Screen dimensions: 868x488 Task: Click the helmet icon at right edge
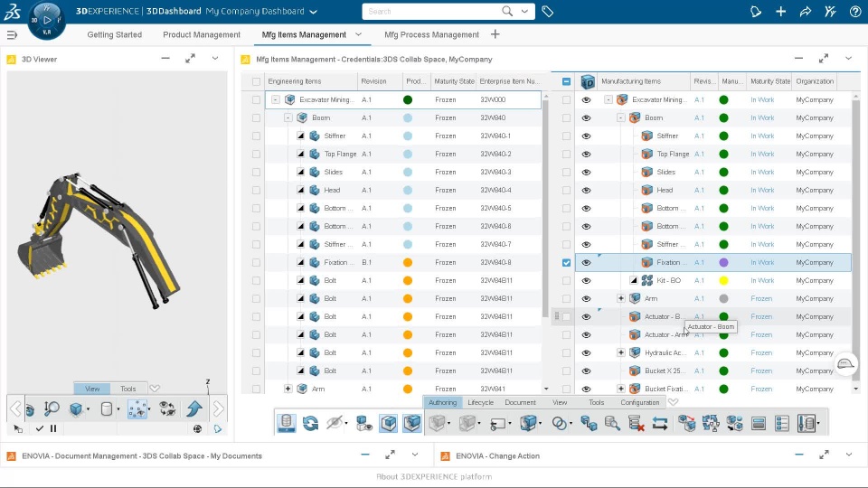pyautogui.click(x=845, y=364)
